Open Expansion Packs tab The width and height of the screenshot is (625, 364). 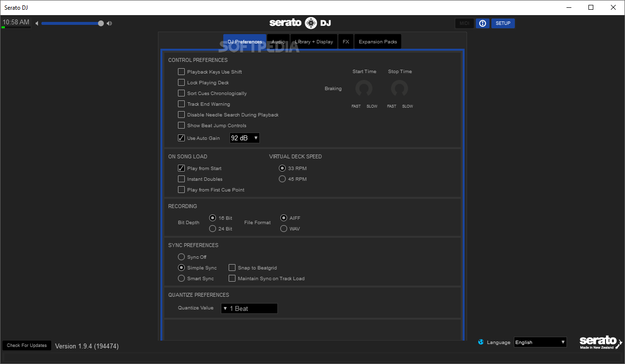point(378,41)
